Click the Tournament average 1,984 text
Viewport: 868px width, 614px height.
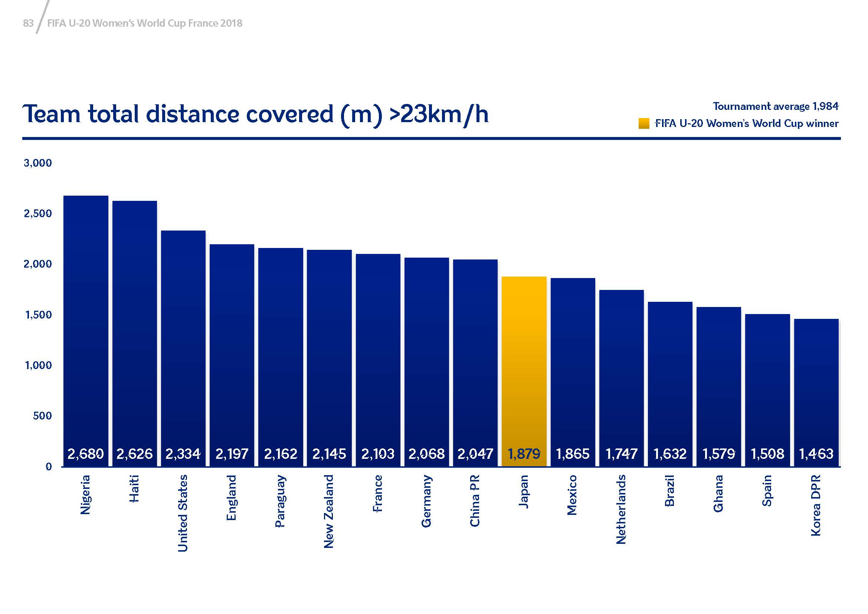775,107
